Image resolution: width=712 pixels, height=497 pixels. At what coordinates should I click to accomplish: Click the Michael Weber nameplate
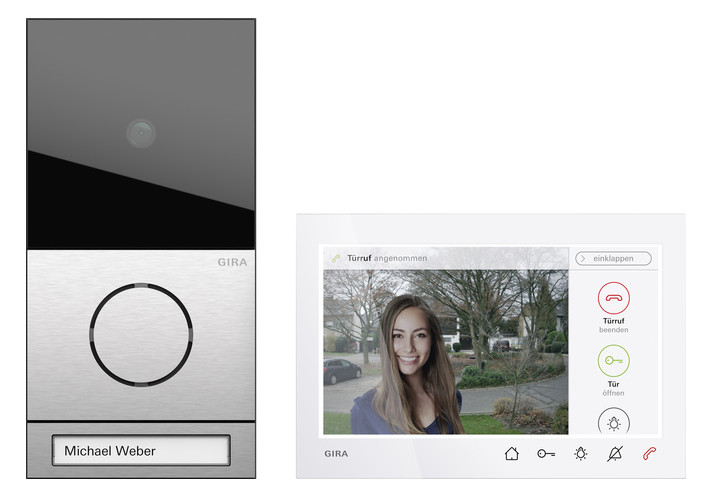(x=141, y=451)
